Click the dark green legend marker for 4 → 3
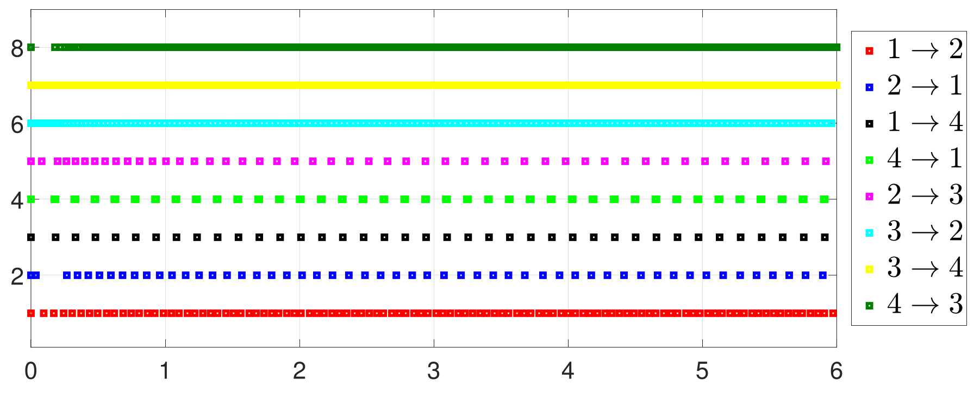The width and height of the screenshot is (980, 398). (x=869, y=306)
